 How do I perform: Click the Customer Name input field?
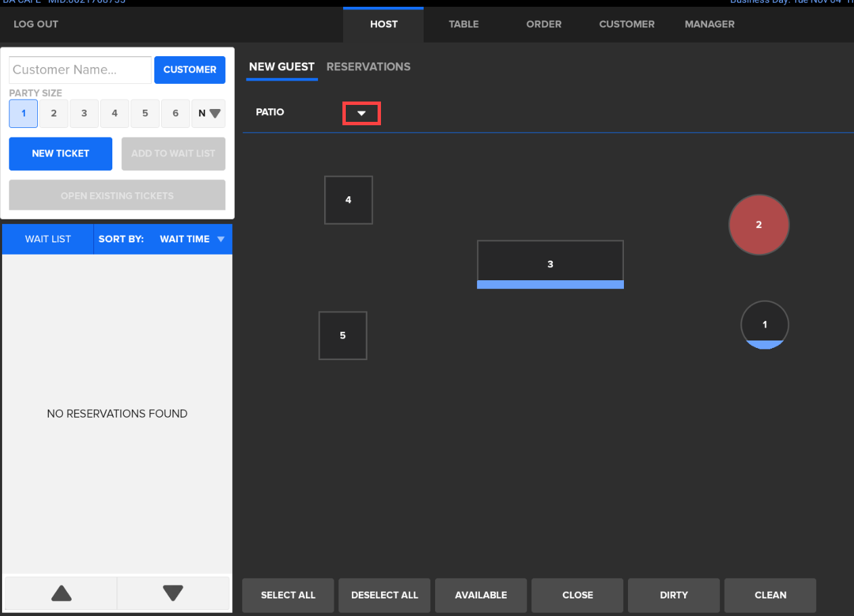pos(80,70)
